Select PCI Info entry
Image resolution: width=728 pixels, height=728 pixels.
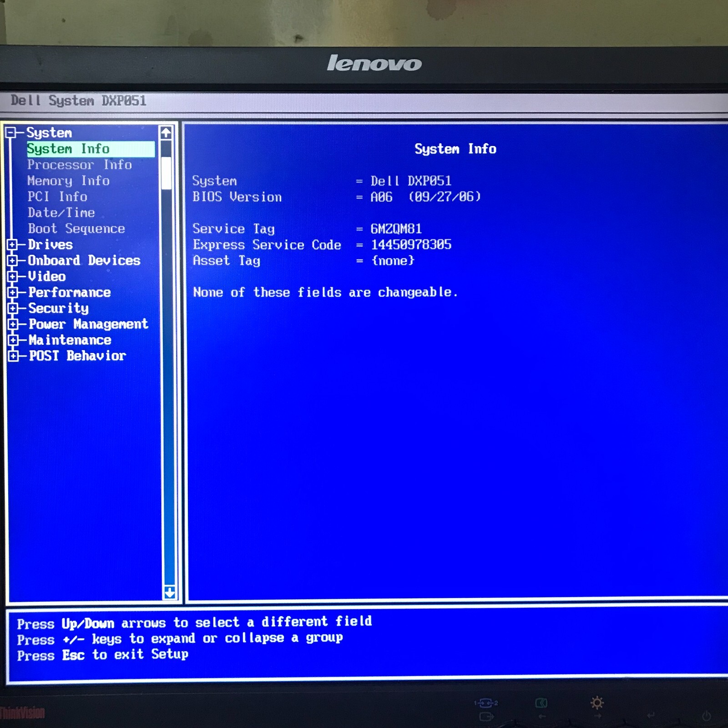tap(57, 197)
